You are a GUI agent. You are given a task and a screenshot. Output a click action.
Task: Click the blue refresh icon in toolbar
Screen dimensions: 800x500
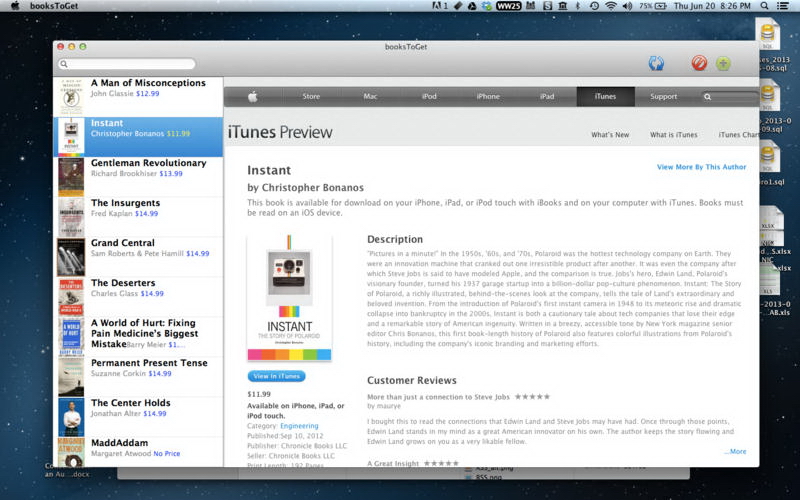(x=656, y=63)
